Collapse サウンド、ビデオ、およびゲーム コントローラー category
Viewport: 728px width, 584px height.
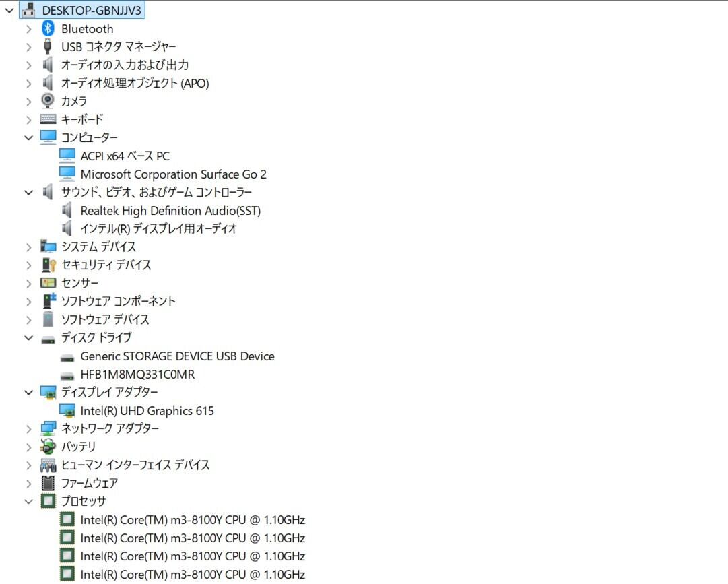(x=29, y=192)
